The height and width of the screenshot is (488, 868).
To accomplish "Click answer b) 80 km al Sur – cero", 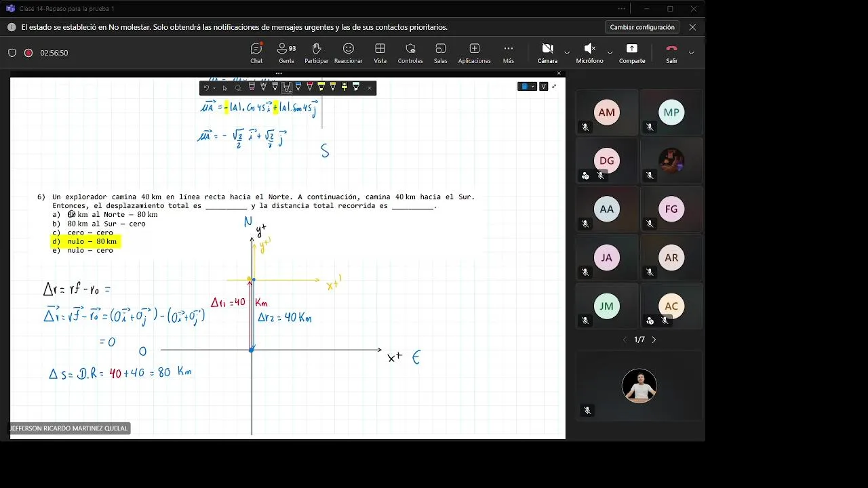I will [x=99, y=224].
